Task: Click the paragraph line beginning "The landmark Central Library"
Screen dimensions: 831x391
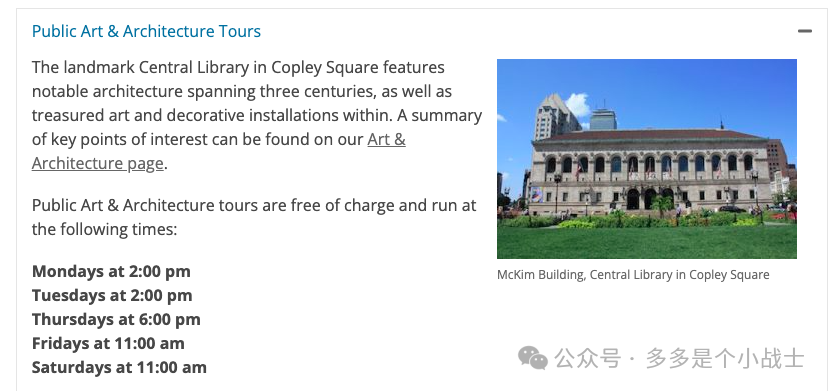Action: coord(238,68)
